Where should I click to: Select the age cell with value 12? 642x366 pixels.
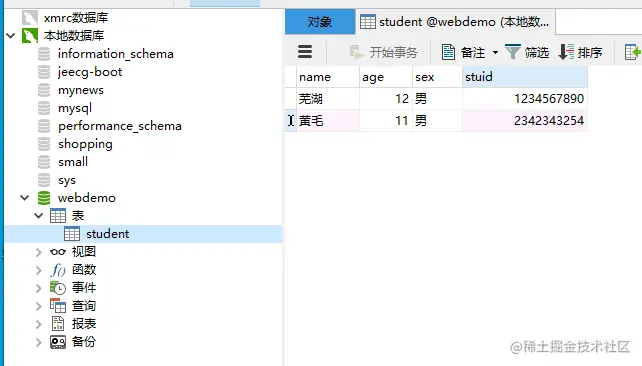click(x=386, y=99)
